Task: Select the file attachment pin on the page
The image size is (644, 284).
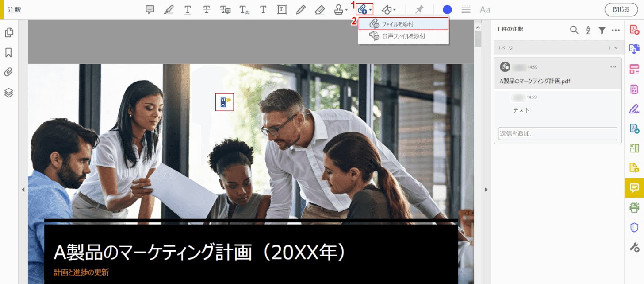Action: pyautogui.click(x=224, y=102)
